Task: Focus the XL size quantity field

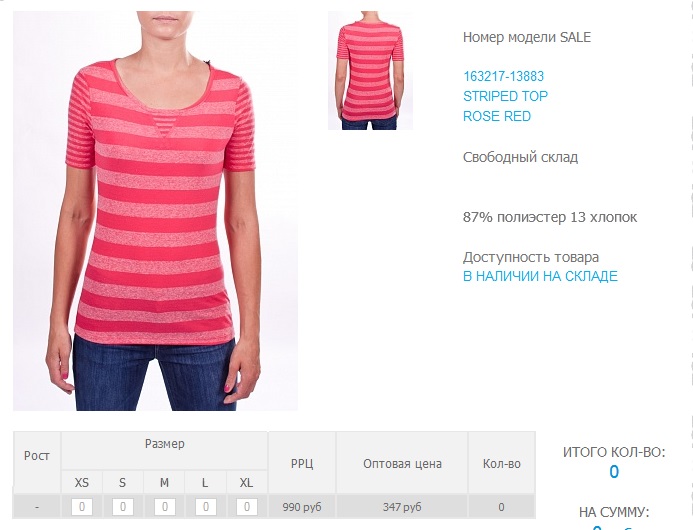Action: 247,507
